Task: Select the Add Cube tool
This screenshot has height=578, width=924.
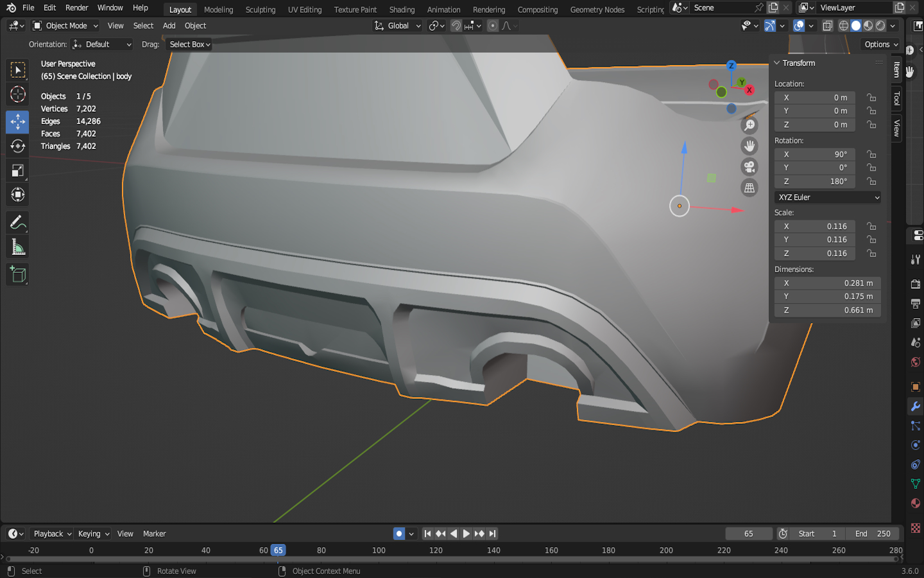Action: [17, 275]
